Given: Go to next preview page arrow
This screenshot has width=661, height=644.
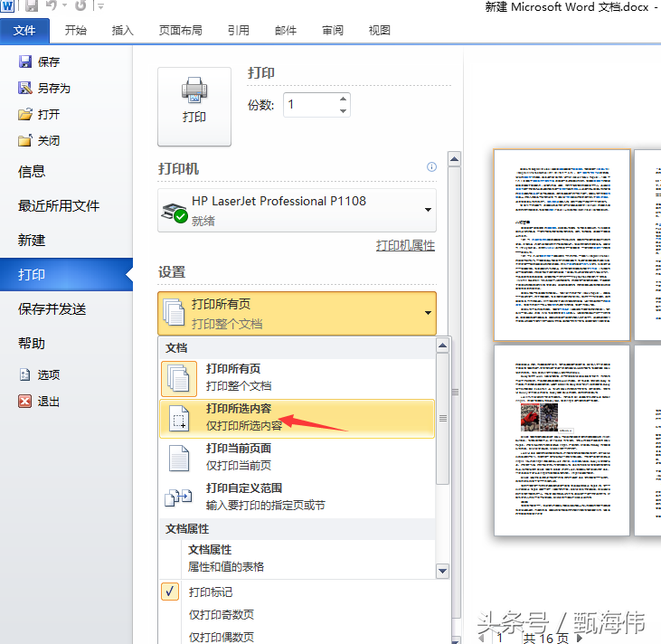Looking at the screenshot, I should [x=580, y=638].
